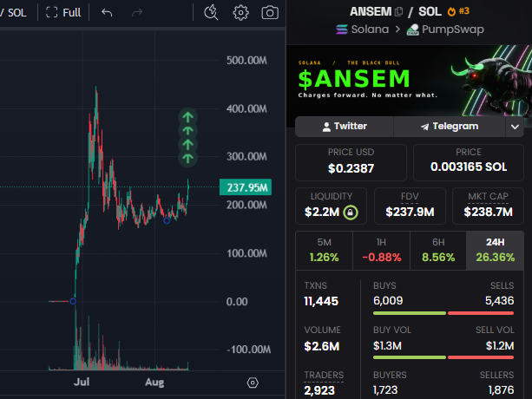This screenshot has height=399, width=532.
Task: Click the liquidity lock icon
Action: point(351,213)
